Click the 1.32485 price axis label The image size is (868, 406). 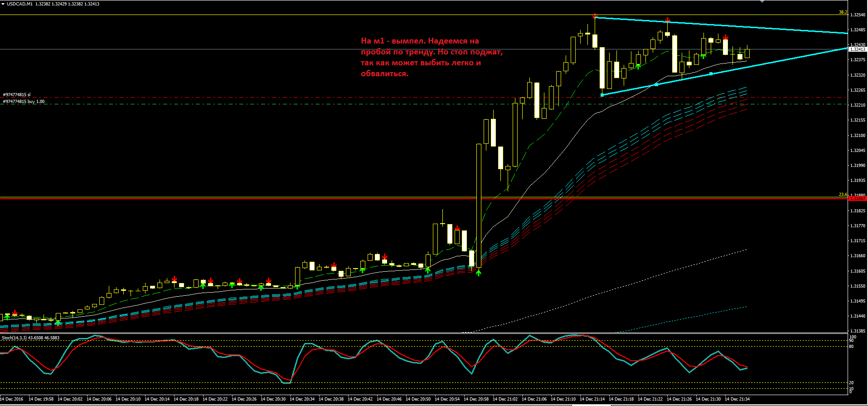tap(858, 30)
